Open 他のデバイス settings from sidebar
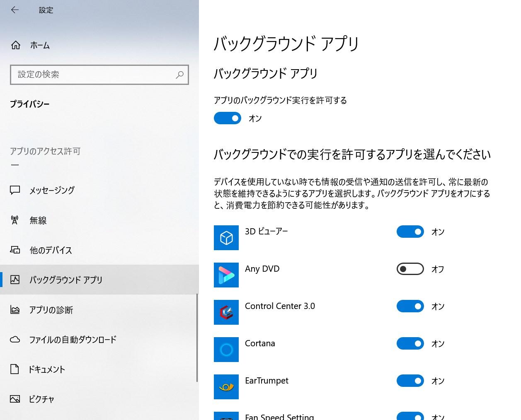521x420 pixels. coord(51,250)
